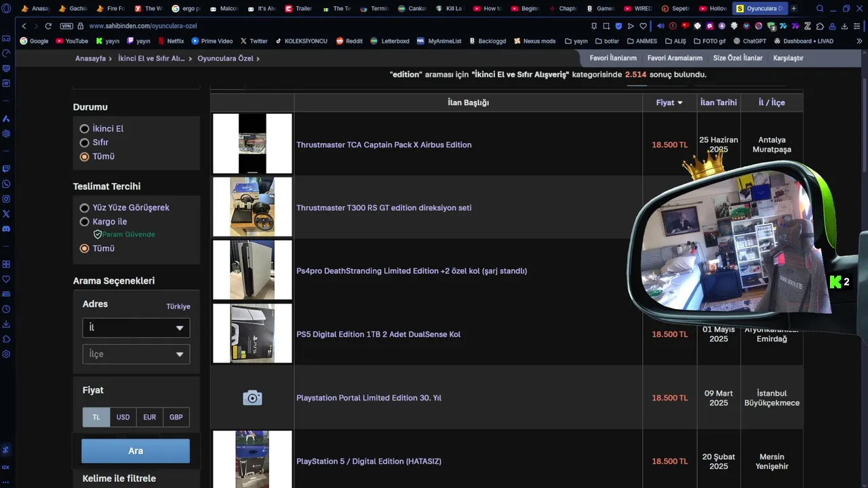Open the ANIMES bookmark folder
868x488 pixels.
(642, 41)
